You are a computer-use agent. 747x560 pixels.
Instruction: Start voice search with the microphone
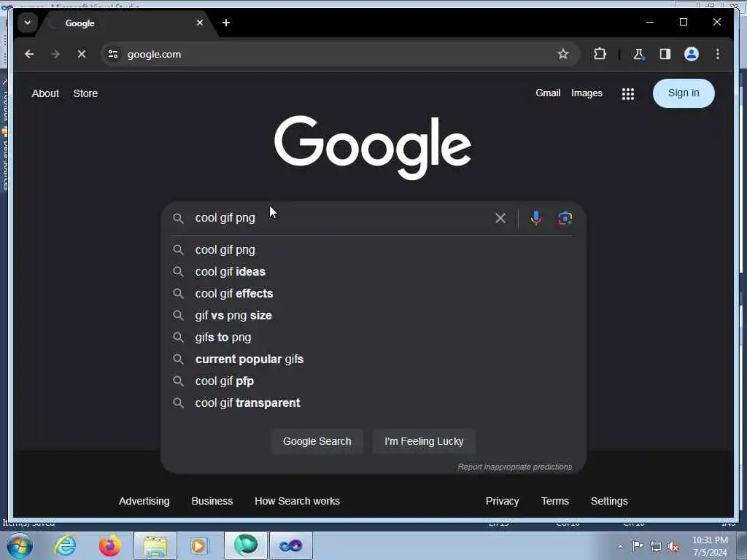(536, 218)
